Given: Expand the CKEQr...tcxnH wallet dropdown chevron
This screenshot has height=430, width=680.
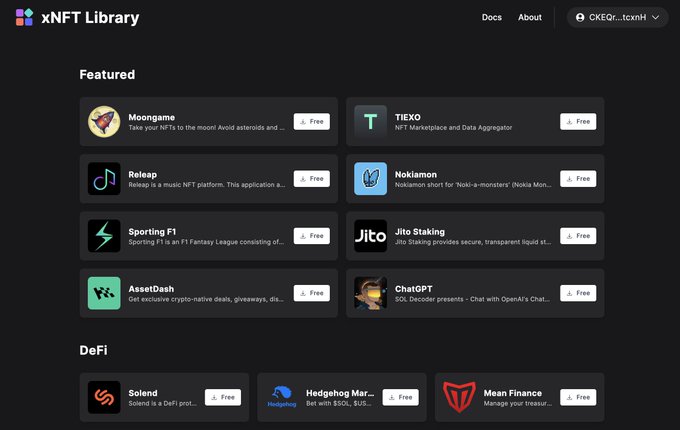Looking at the screenshot, I should [x=656, y=17].
